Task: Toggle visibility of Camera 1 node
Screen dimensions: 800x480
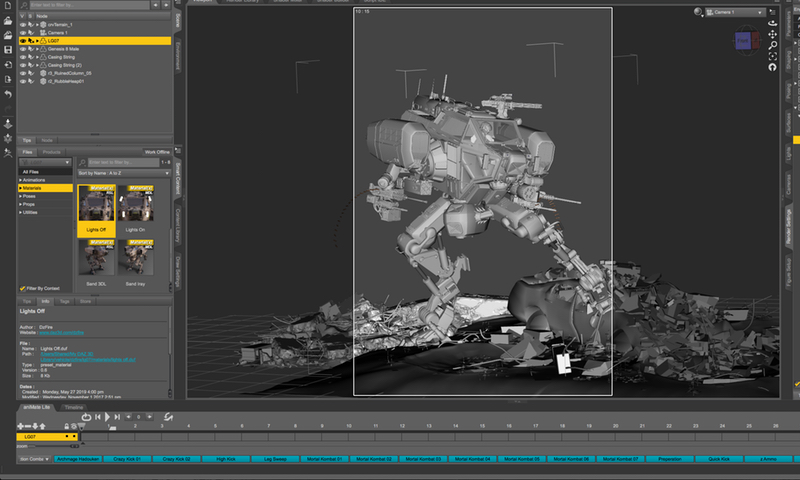Action: [24, 32]
